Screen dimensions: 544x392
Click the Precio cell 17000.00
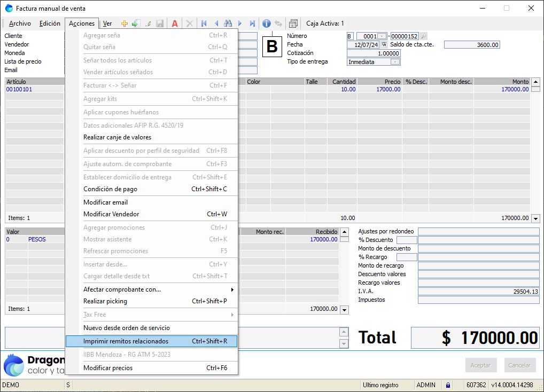tap(379, 89)
